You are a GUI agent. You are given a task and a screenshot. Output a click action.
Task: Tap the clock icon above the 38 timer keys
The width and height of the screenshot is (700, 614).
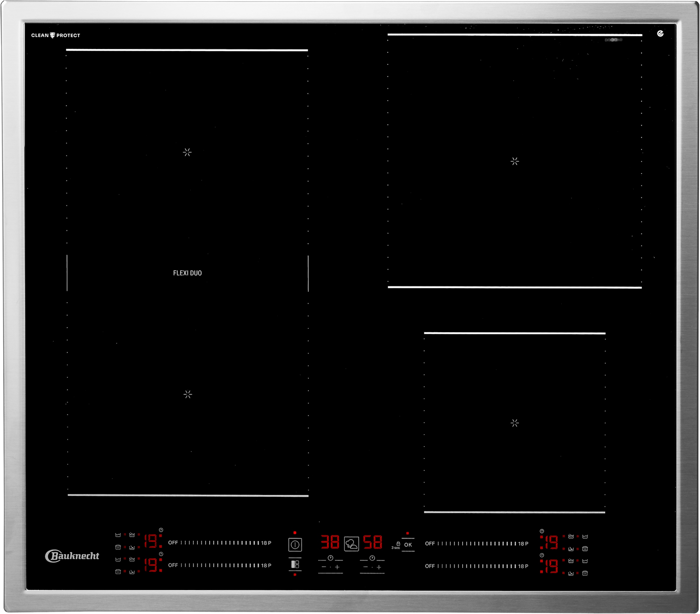tap(330, 558)
